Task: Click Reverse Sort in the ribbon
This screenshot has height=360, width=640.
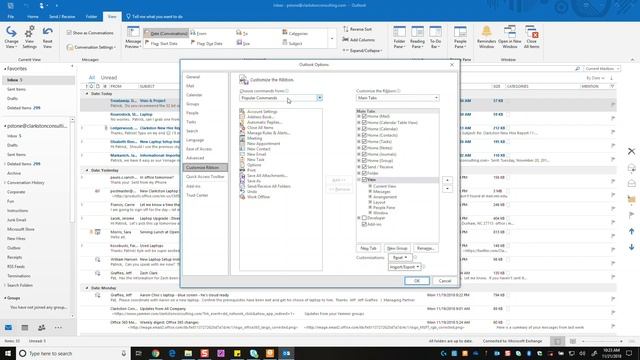Action: click(358, 29)
